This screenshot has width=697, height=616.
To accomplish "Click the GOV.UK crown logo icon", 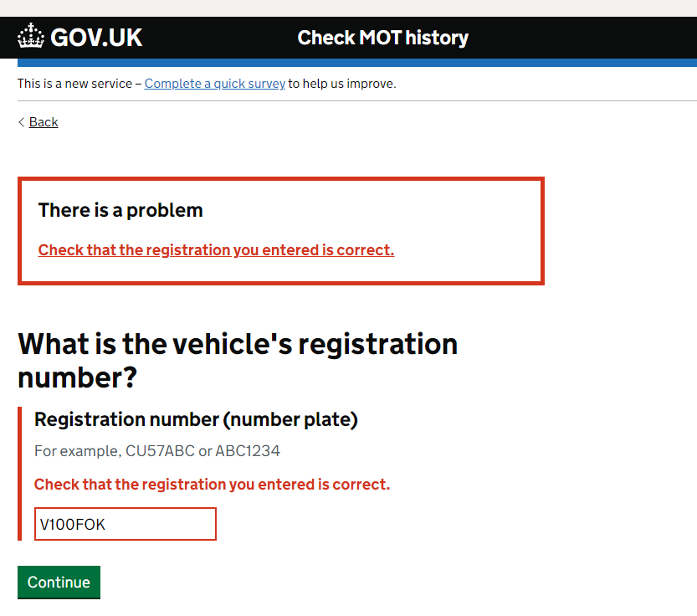I will (x=31, y=37).
